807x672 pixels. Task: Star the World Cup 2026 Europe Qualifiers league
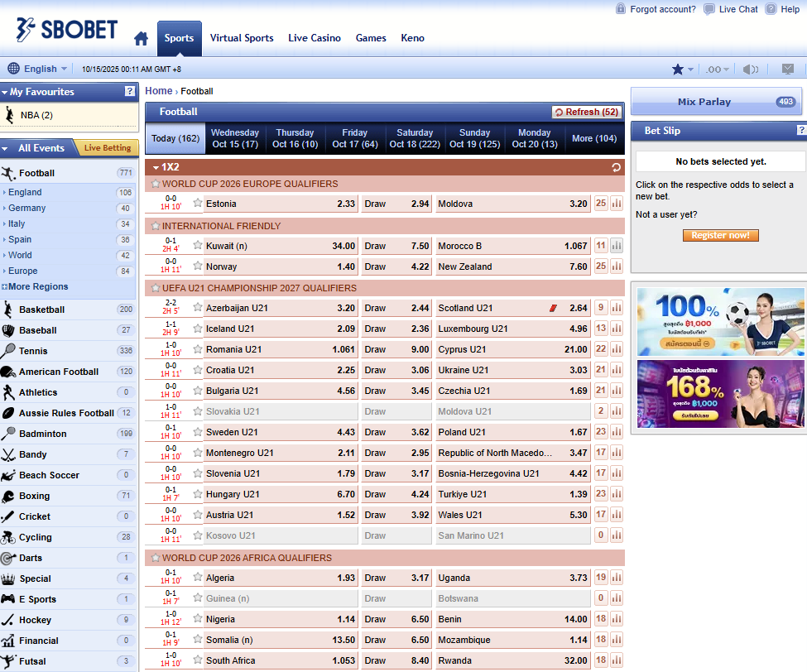(x=155, y=184)
